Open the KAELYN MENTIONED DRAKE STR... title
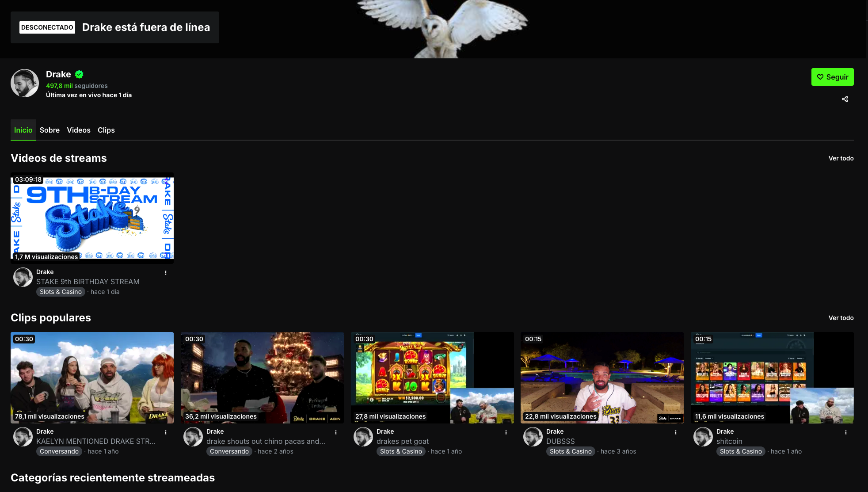The height and width of the screenshot is (492, 868). [96, 441]
